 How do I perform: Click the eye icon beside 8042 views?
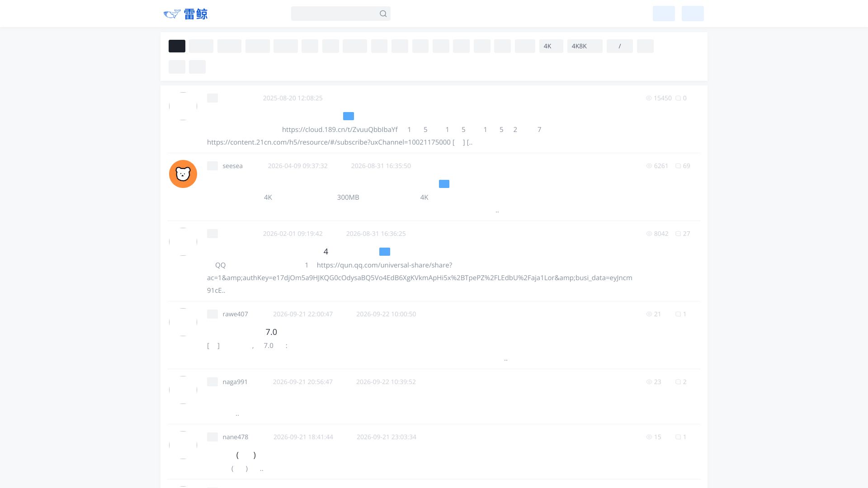pos(649,234)
